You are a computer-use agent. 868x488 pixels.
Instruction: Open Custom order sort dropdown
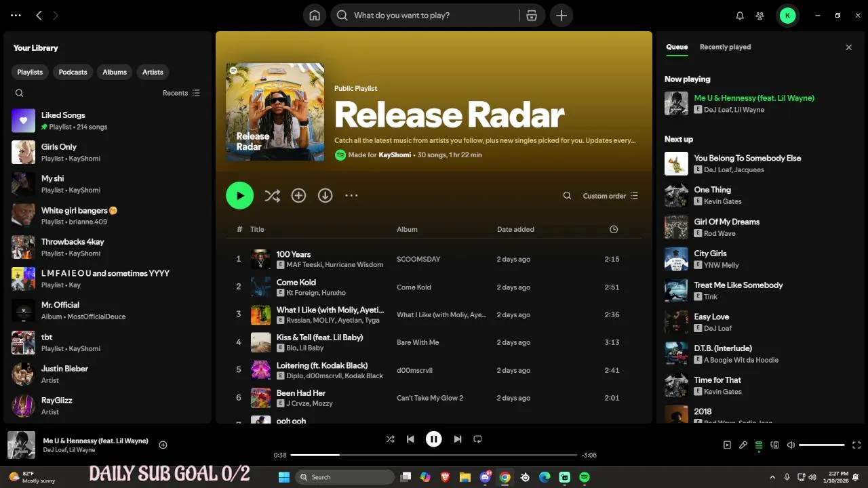click(610, 196)
